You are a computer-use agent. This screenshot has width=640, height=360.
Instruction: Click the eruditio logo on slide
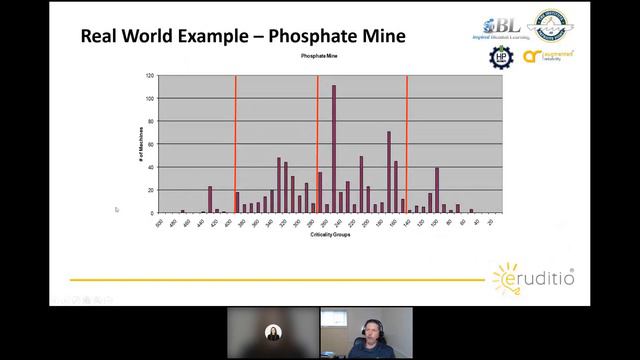(534, 279)
